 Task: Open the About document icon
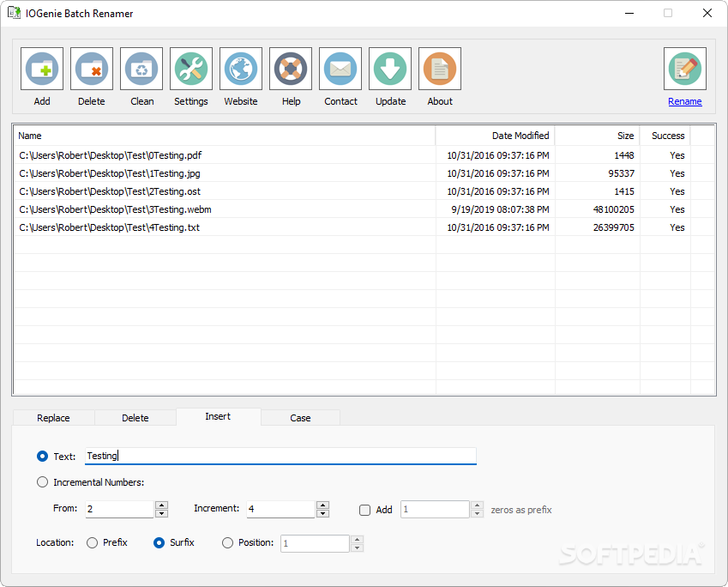[x=440, y=69]
